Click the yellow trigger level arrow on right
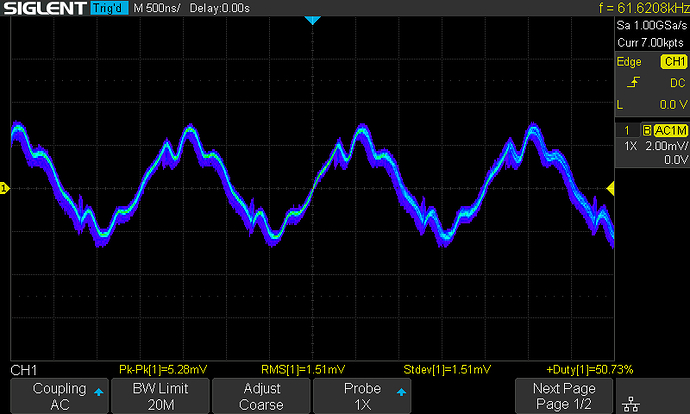Screen dimensions: 690x414 click(x=611, y=188)
